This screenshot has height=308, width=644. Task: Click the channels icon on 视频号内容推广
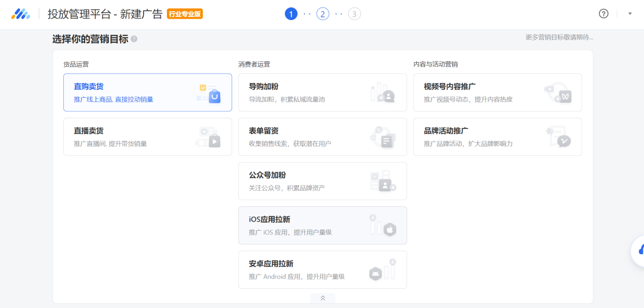click(x=565, y=96)
